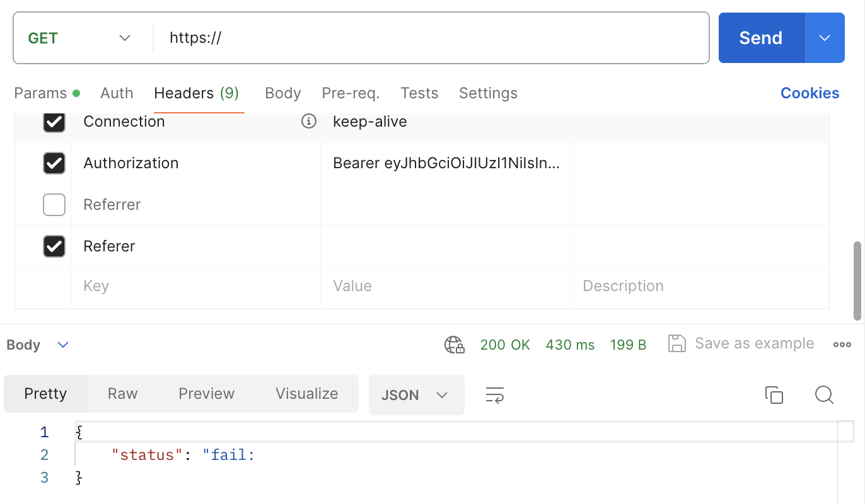Expand the Body response view dropdown

point(62,345)
